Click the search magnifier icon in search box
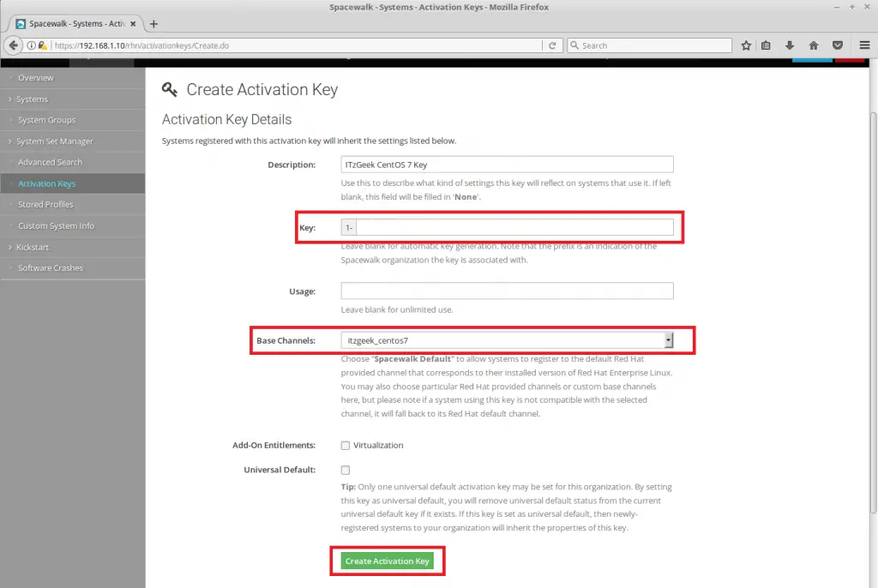This screenshot has height=588, width=878. 574,45
